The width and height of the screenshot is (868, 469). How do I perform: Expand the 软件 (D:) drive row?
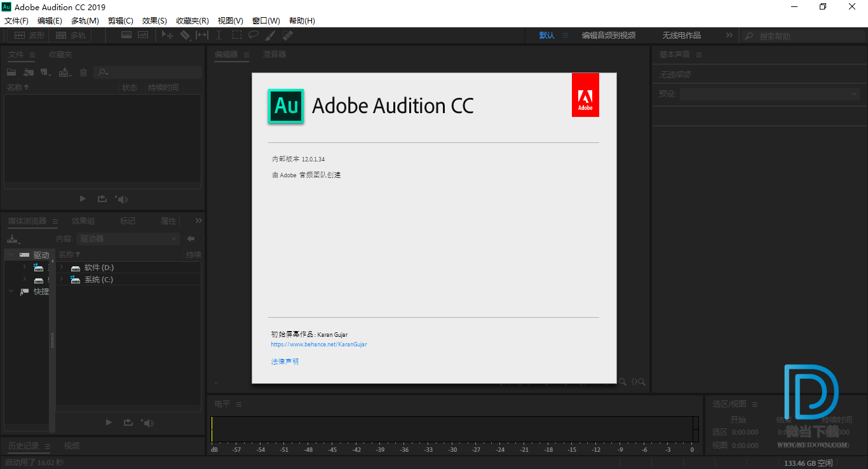(x=62, y=268)
